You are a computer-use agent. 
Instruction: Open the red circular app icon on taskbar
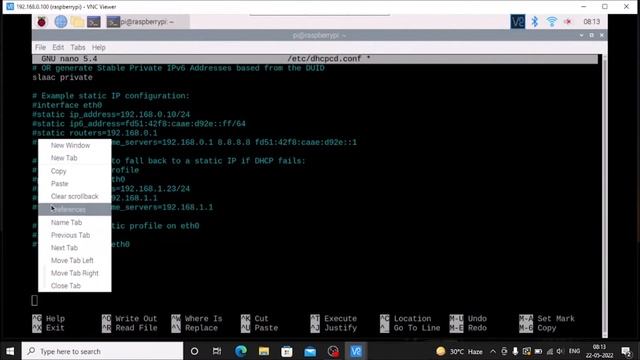tap(333, 351)
